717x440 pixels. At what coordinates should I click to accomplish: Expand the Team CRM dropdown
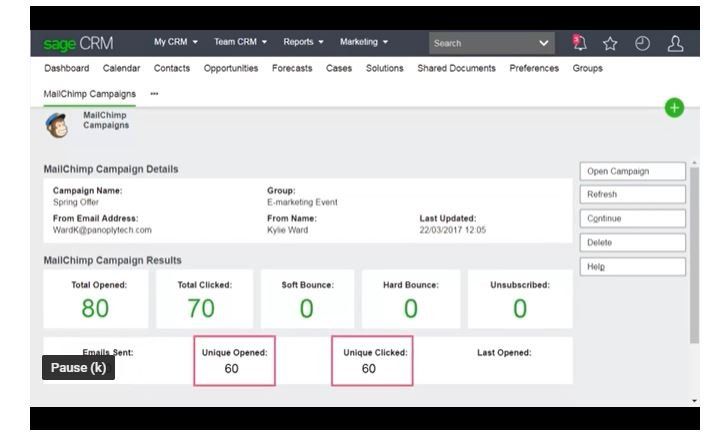(x=241, y=42)
